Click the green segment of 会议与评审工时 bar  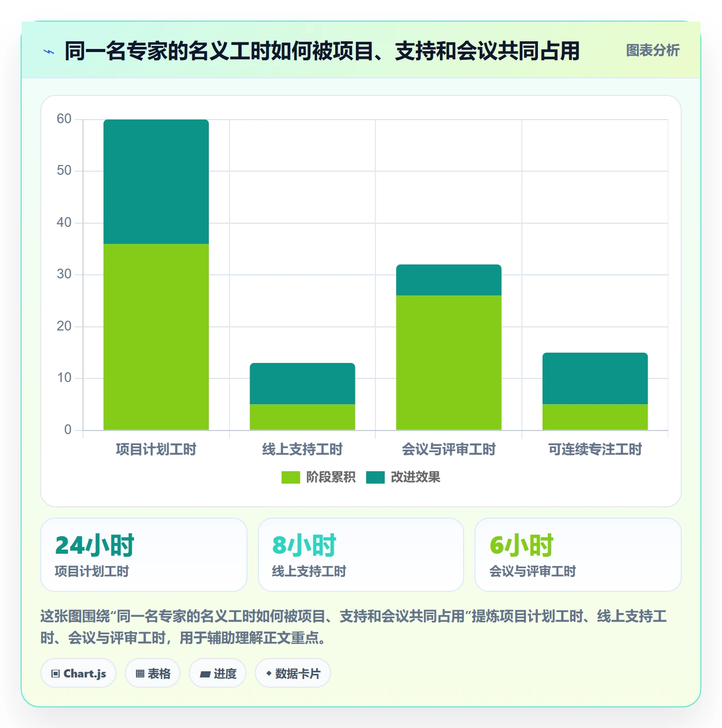pos(449,362)
